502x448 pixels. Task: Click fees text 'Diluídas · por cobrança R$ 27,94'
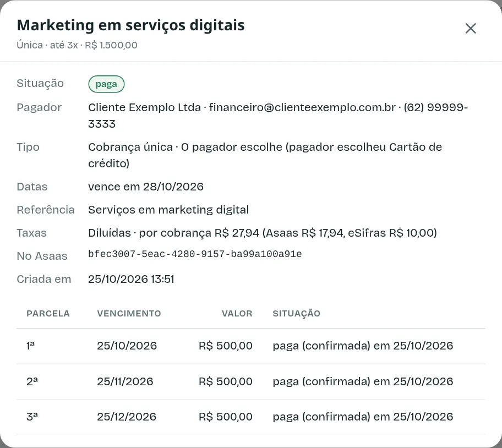[x=173, y=233]
